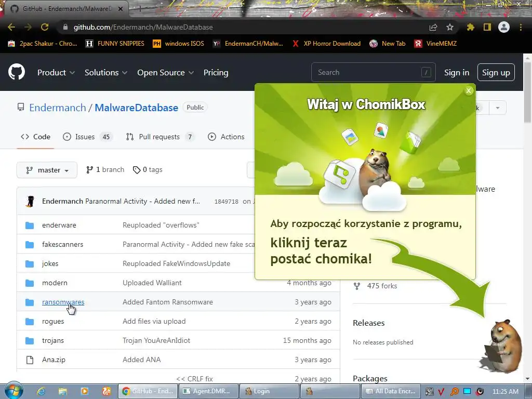Open the extensions puzzle icon
The height and width of the screenshot is (399, 532).
(x=470, y=27)
